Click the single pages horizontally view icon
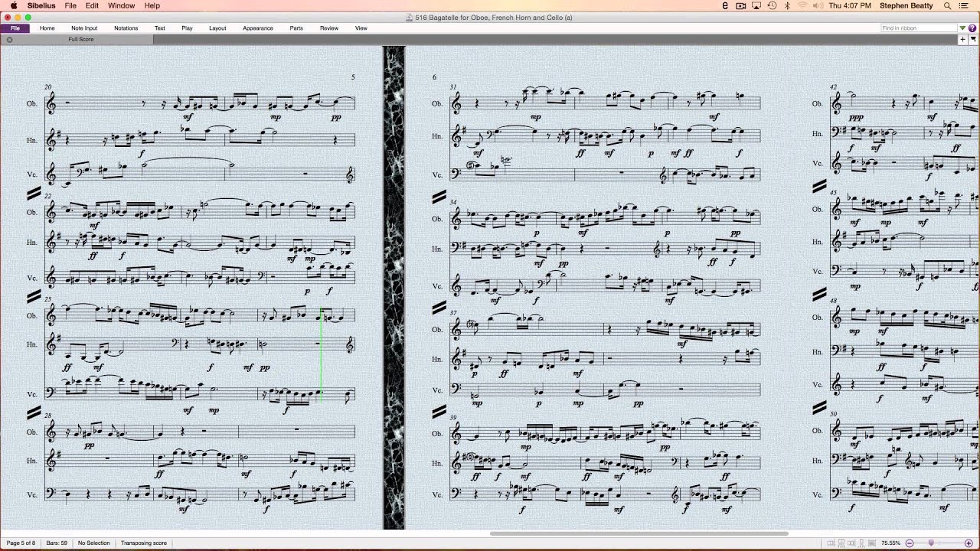 [x=851, y=543]
